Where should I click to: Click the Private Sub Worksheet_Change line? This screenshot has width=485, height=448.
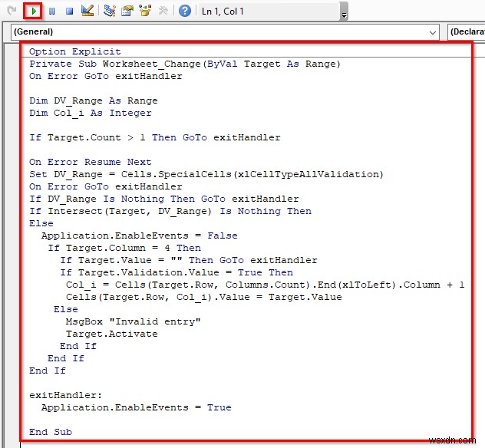[x=185, y=64]
